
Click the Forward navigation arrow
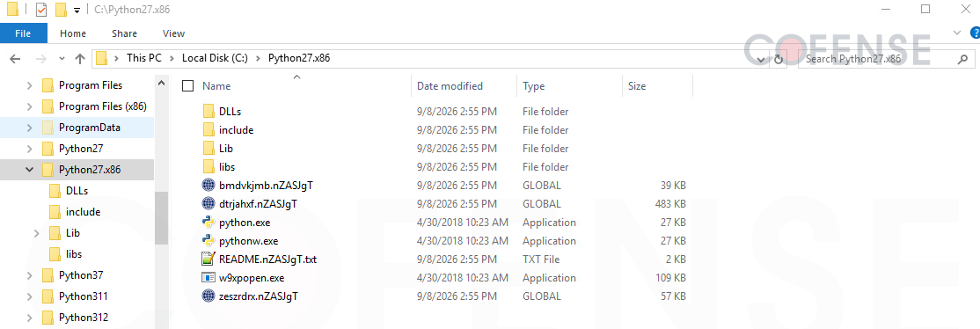[40, 59]
